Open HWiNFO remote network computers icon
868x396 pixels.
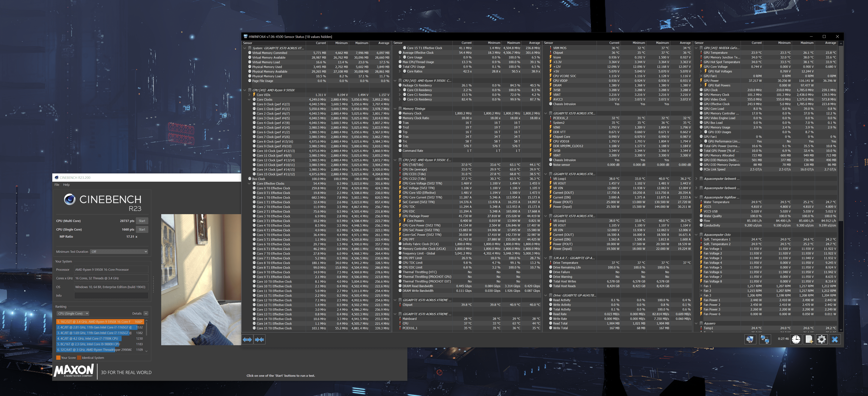765,339
